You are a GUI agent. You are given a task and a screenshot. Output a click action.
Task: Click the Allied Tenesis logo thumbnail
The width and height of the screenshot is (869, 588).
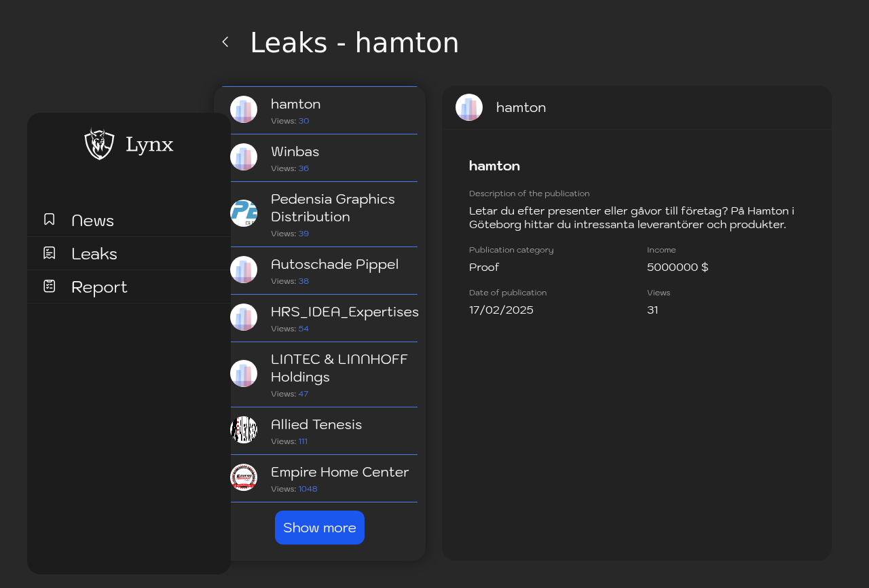(244, 430)
